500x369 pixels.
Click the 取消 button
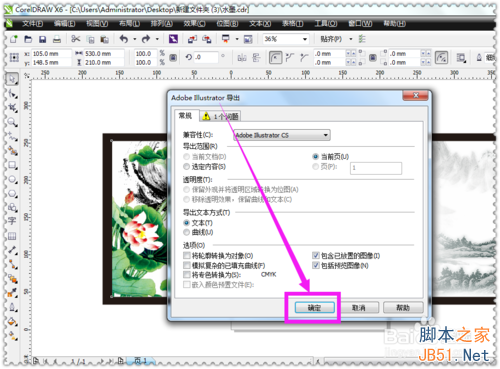359,308
